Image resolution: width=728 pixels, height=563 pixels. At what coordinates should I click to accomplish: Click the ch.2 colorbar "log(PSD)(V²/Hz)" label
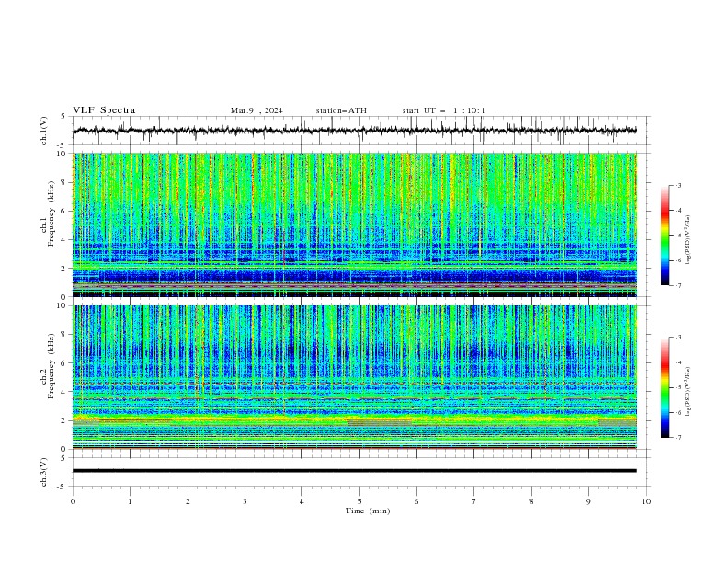(688, 391)
